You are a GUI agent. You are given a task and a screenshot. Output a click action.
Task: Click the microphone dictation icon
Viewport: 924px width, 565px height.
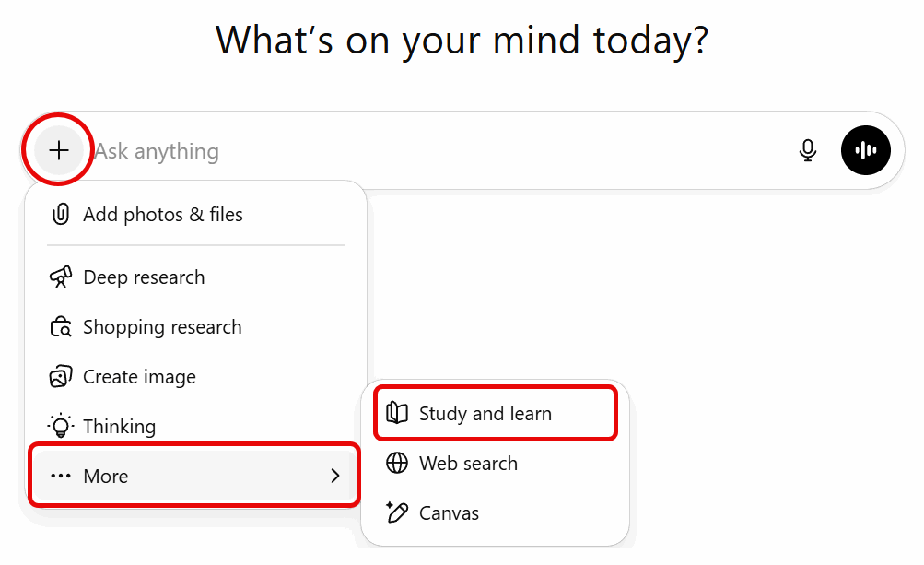[x=808, y=150]
